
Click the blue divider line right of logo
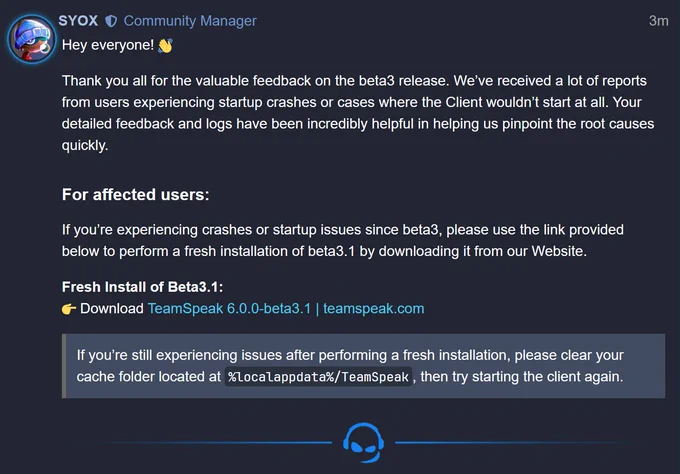tap(512, 443)
